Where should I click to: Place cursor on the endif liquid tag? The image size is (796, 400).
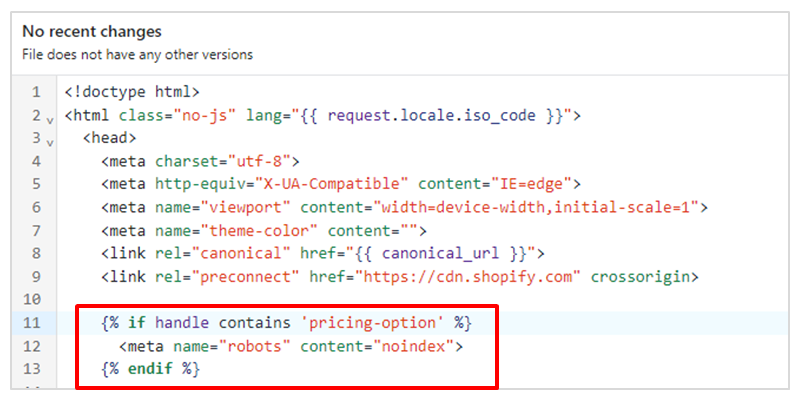150,369
